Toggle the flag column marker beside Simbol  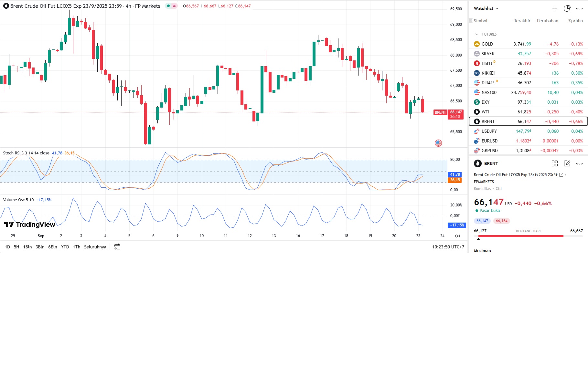point(471,21)
